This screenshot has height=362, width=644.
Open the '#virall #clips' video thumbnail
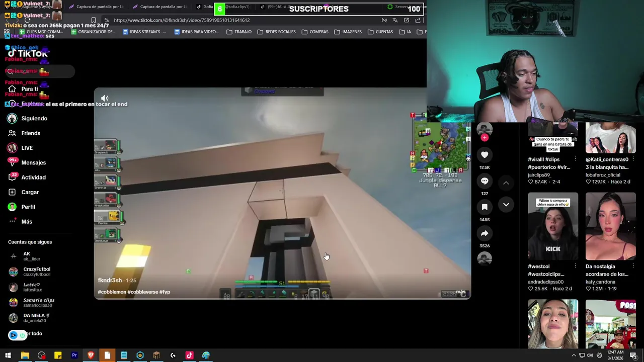click(x=553, y=138)
